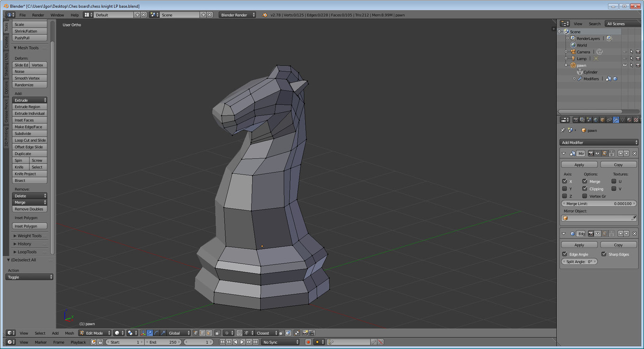Viewport: 644px width, 349px height.
Task: Click the Material properties sphere icon
Action: 629,120
